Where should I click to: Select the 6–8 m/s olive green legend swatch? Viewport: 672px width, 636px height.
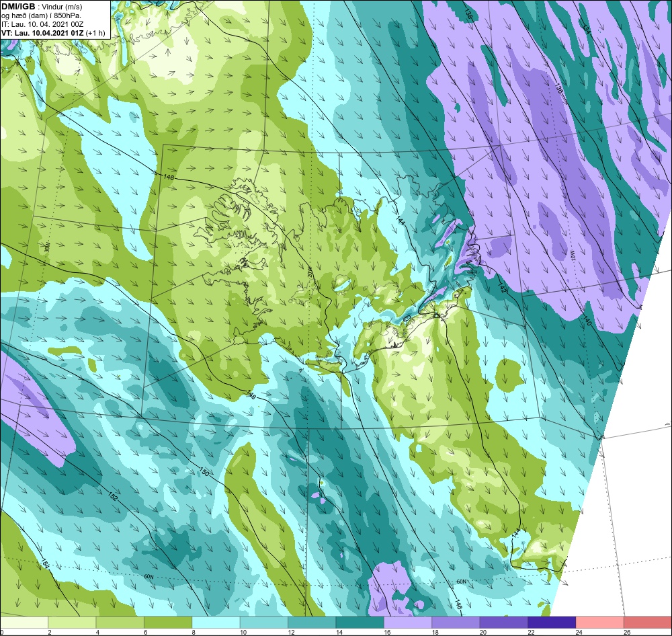coord(168,621)
